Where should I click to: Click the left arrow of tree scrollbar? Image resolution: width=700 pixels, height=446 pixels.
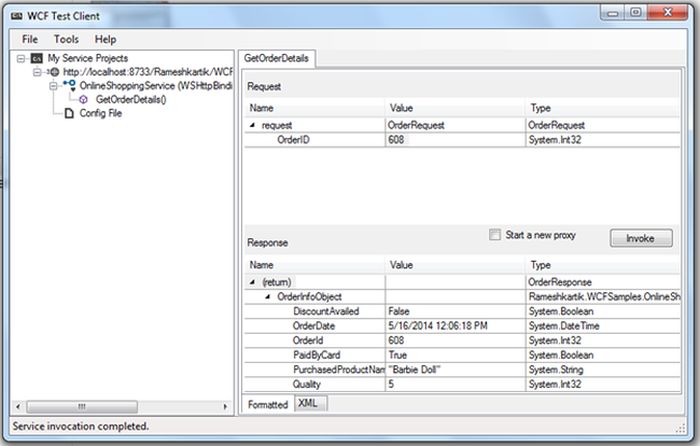[x=18, y=407]
